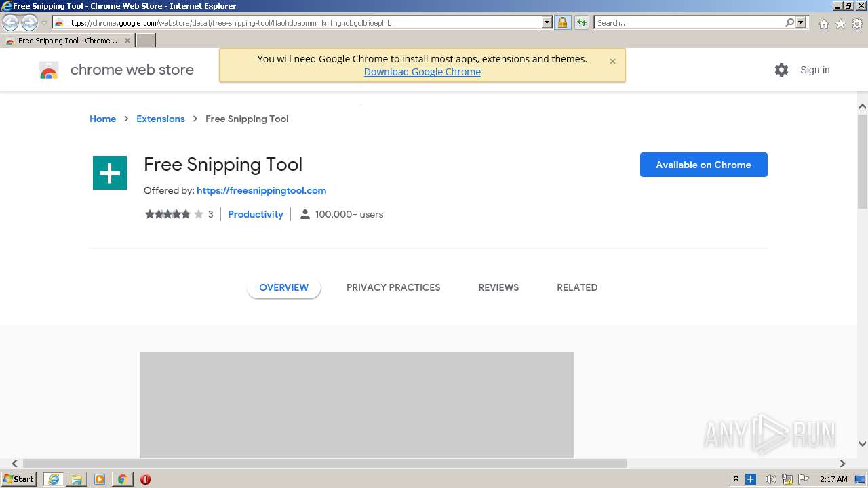Screen dimensions: 868x488
Task: Open IE favorites star icon
Action: (x=840, y=24)
